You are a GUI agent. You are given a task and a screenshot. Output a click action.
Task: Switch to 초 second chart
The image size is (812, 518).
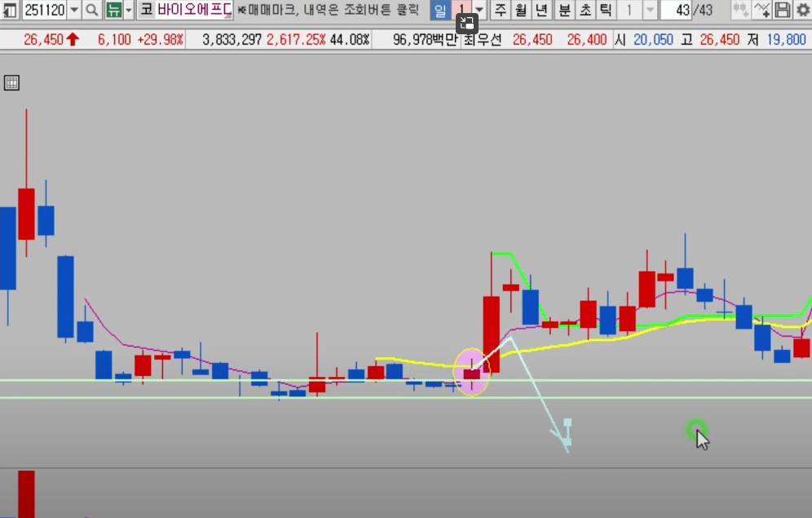coord(585,10)
